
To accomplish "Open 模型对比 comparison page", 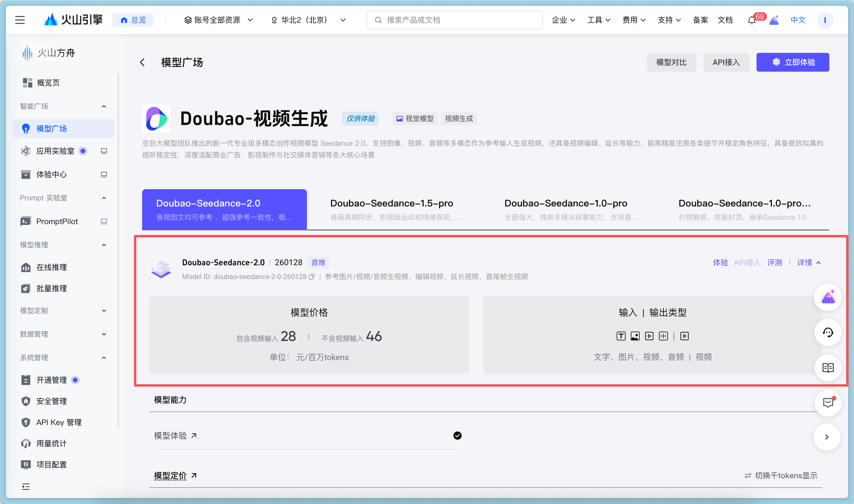I will point(671,62).
